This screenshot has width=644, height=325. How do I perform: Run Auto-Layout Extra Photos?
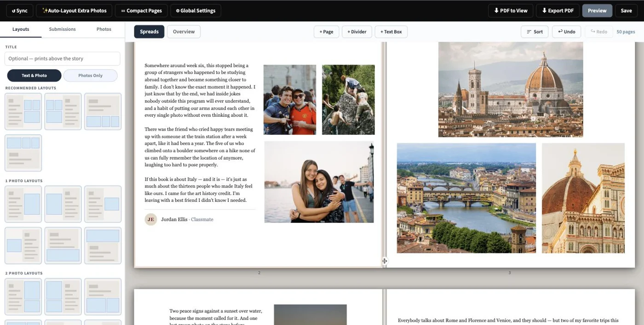click(74, 11)
